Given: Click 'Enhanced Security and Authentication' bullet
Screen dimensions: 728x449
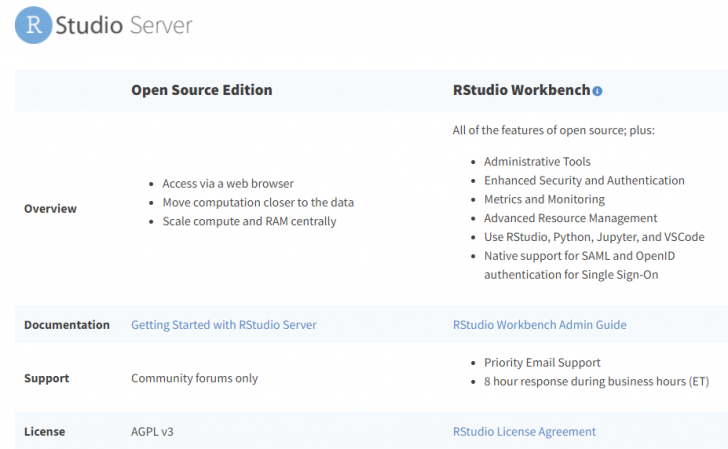Looking at the screenshot, I should pyautogui.click(x=584, y=180).
